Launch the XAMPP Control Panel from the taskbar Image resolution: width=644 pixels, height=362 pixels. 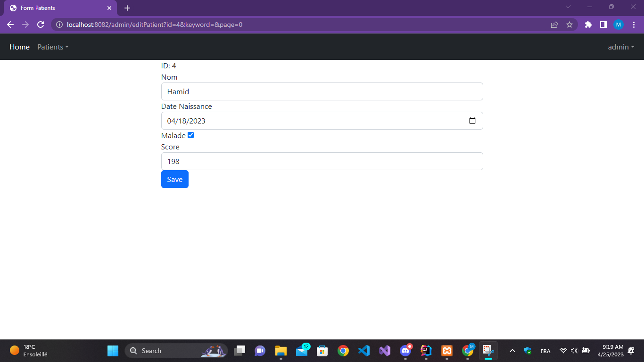click(446, 351)
